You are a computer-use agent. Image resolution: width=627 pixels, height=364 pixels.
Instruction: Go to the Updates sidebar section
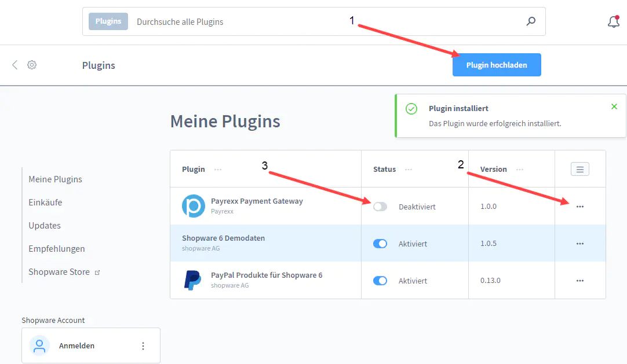(45, 226)
